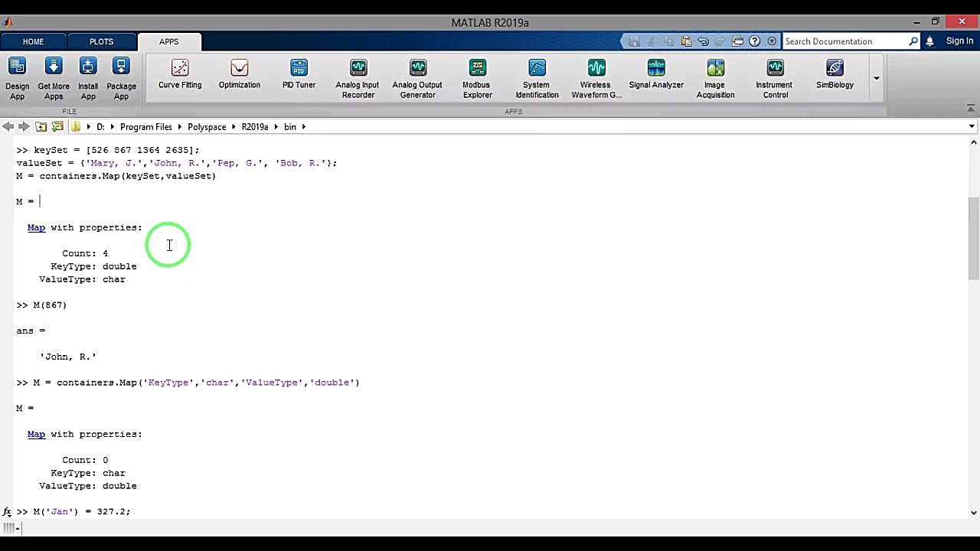The height and width of the screenshot is (551, 980).
Task: Expand the arrow after D: in path
Action: click(112, 126)
